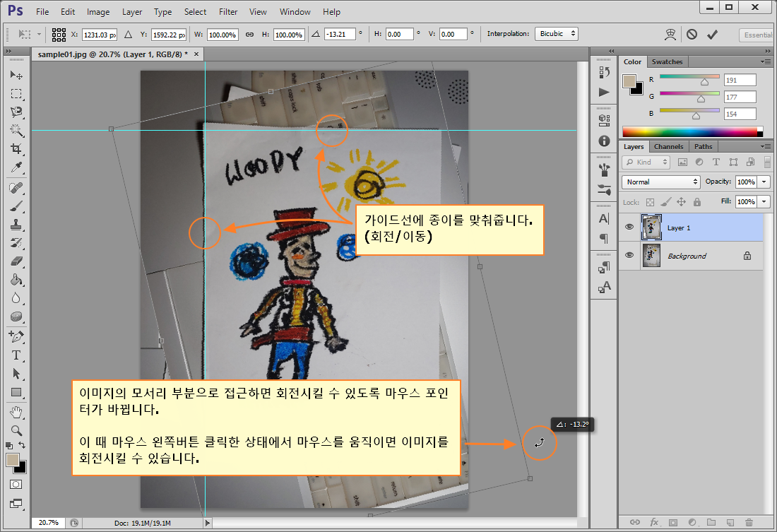The image size is (777, 532).
Task: Select the History Brush tool
Action: [x=16, y=243]
